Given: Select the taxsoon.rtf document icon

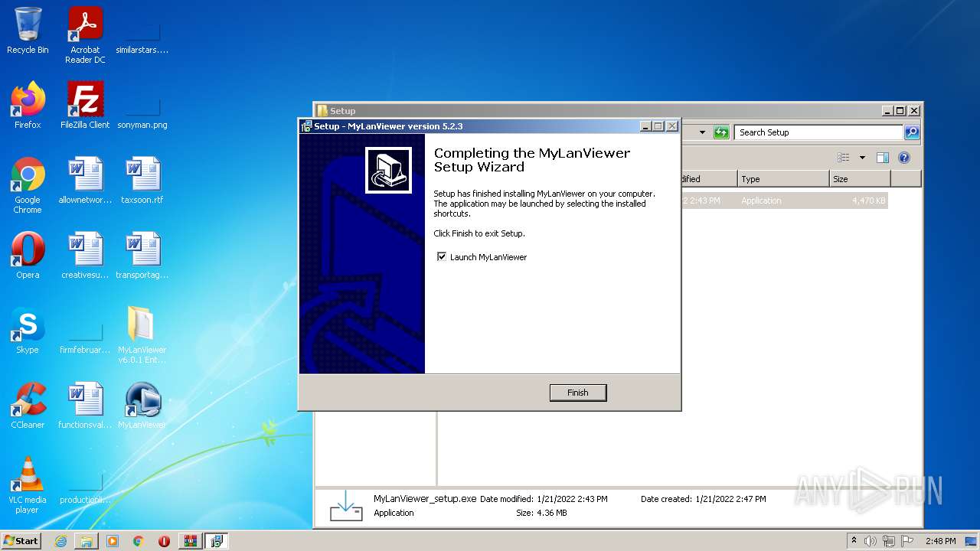Looking at the screenshot, I should point(142,181).
